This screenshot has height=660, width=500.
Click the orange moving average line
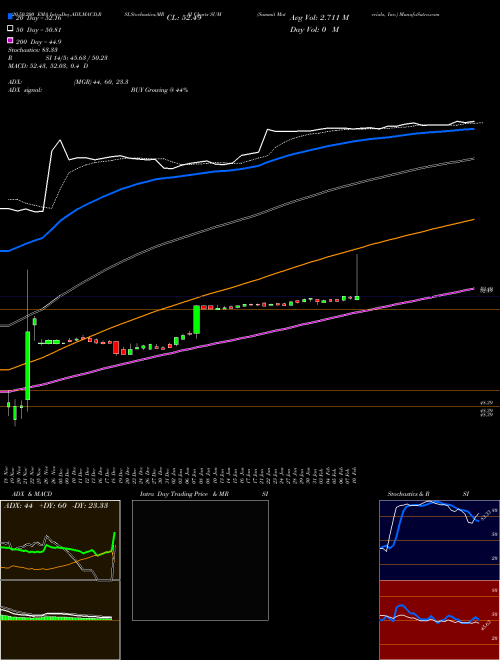236,288
